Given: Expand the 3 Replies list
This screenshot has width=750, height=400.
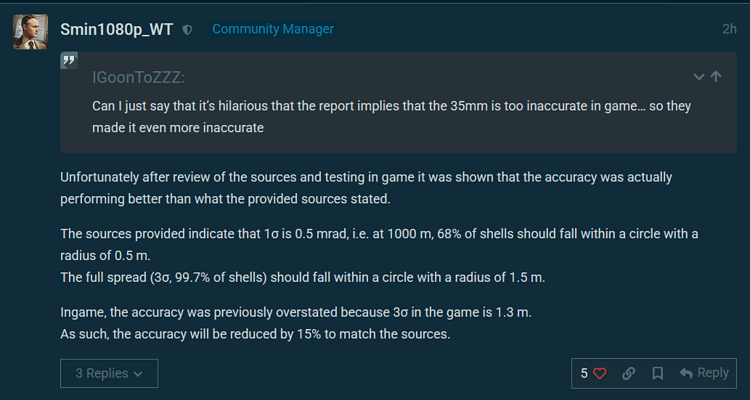Looking at the screenshot, I should coord(109,373).
